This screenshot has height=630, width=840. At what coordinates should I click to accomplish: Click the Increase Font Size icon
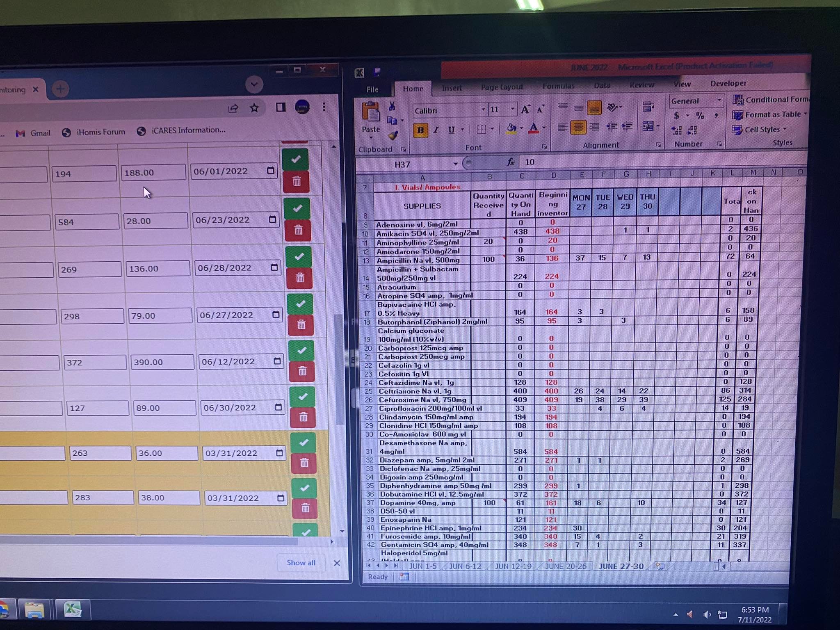click(x=525, y=110)
